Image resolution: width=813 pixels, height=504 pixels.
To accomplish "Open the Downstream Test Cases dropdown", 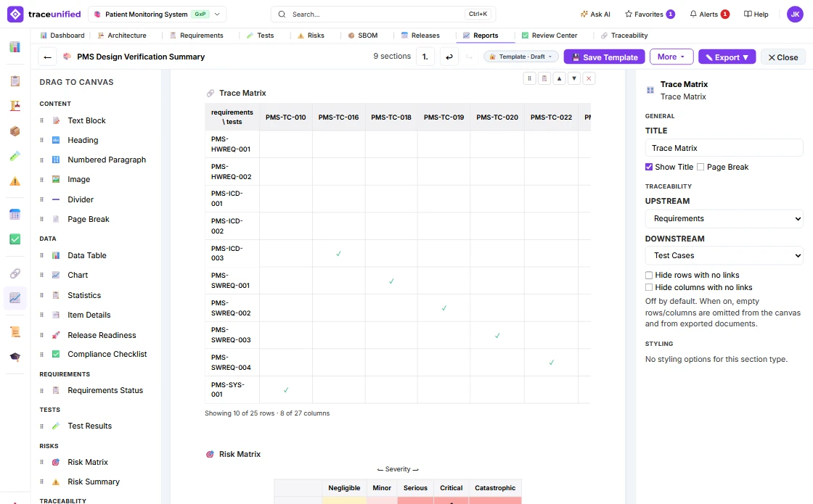I will coord(724,255).
